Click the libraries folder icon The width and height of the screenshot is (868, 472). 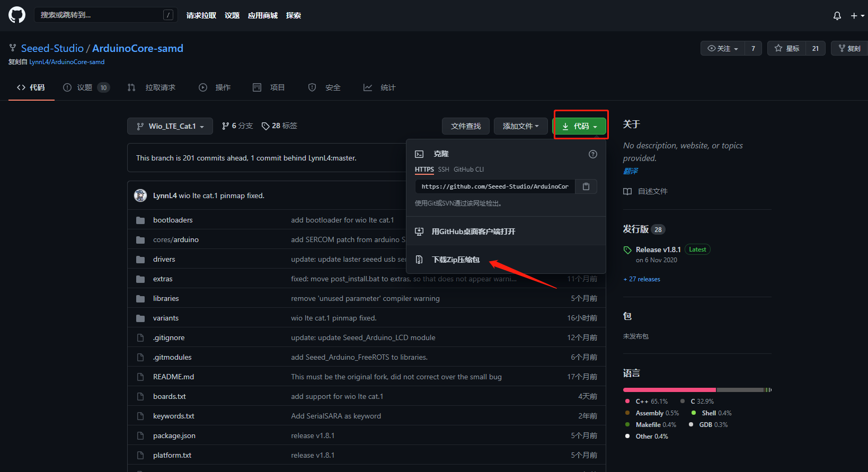pos(140,299)
